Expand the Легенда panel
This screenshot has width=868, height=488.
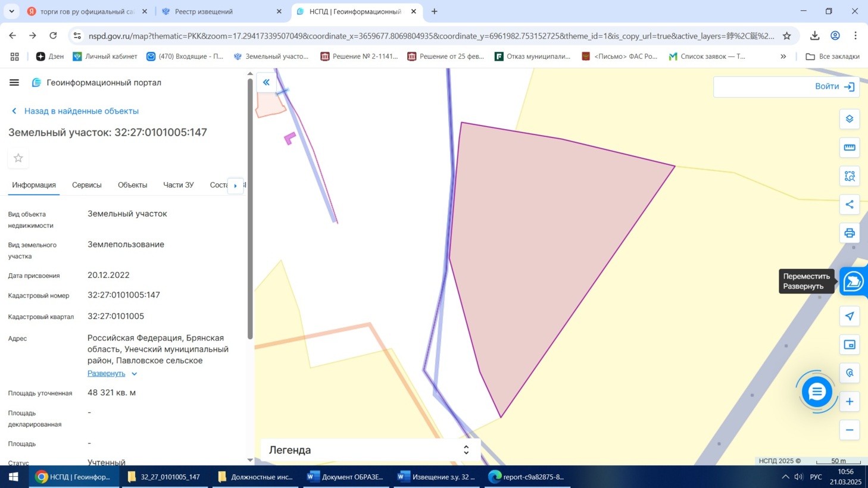click(x=466, y=451)
